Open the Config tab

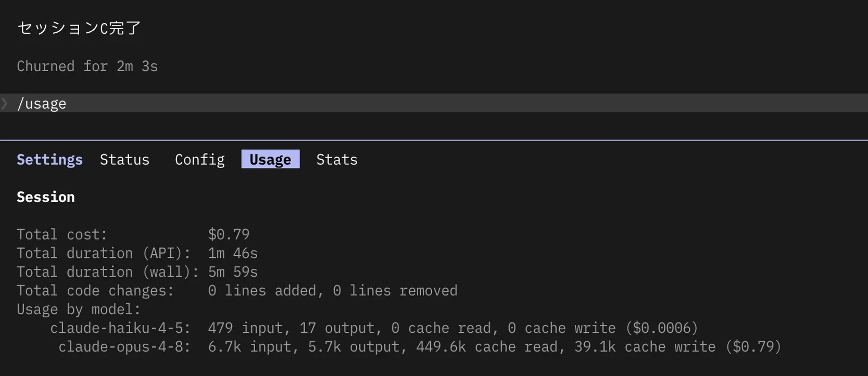[199, 159]
